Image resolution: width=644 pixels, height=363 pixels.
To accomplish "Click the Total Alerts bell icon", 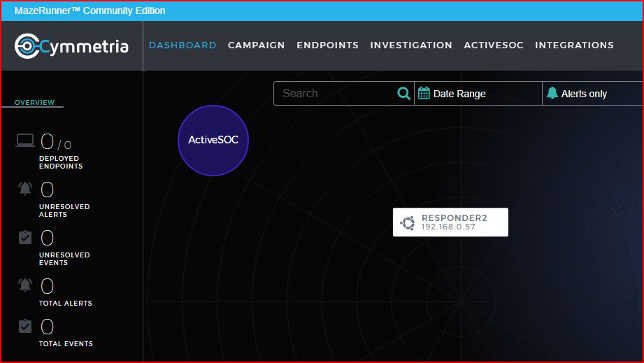I will [x=25, y=285].
